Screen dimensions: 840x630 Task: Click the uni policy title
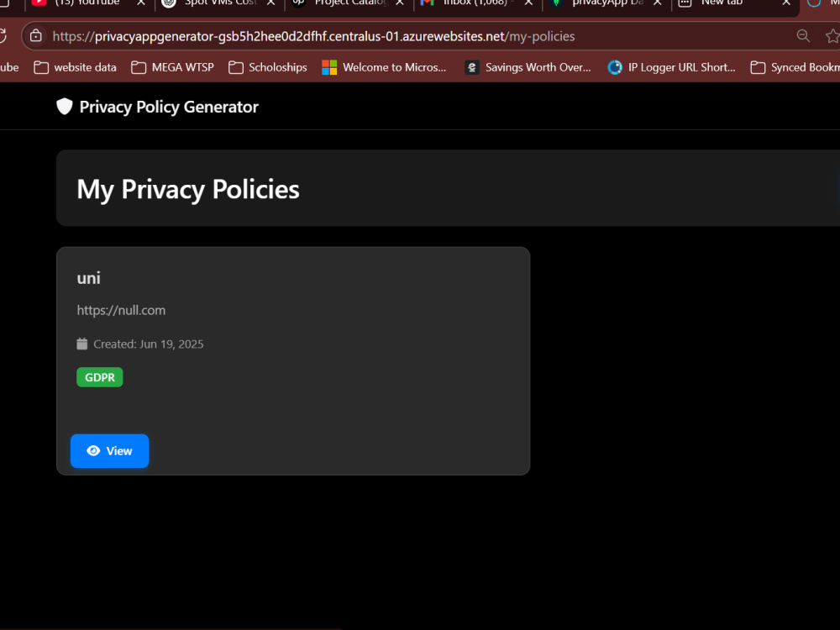click(x=88, y=278)
